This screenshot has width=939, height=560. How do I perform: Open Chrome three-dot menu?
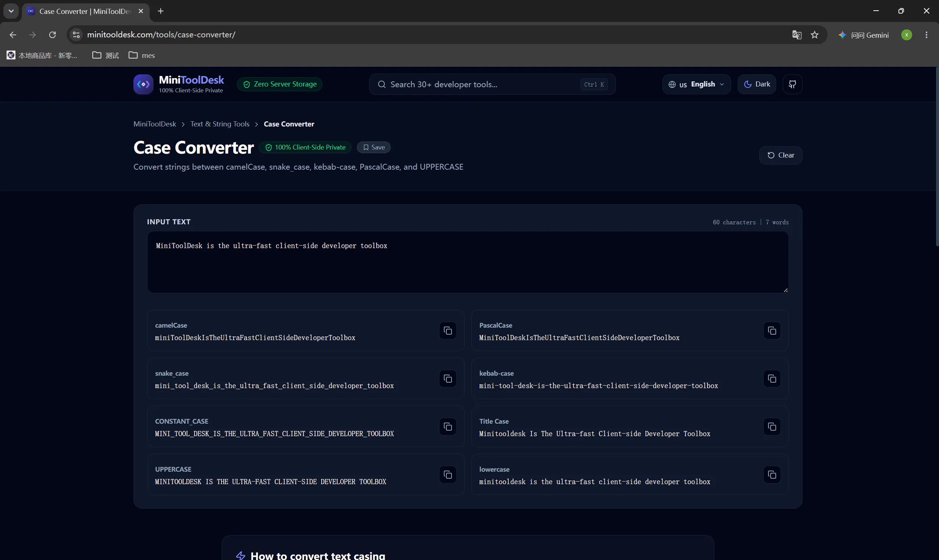coord(926,35)
